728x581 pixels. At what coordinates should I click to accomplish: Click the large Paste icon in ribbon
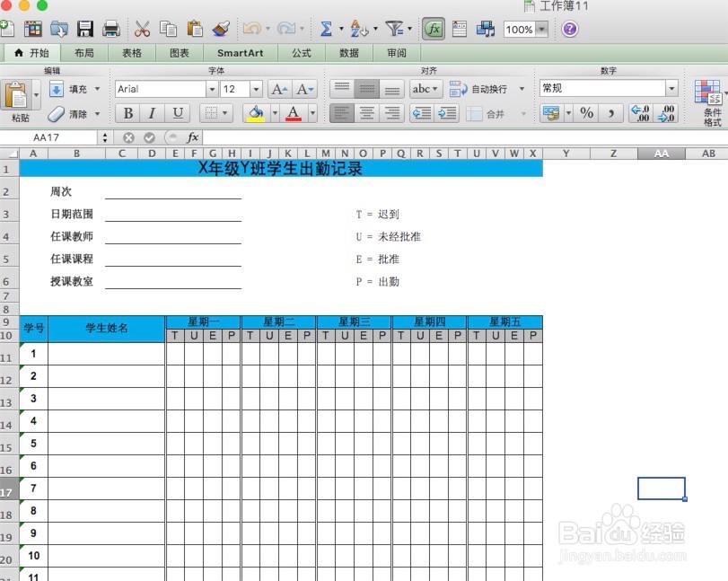[x=17, y=96]
